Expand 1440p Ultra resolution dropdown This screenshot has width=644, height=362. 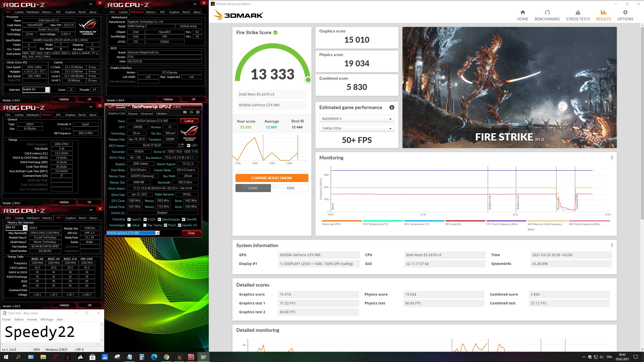356,128
